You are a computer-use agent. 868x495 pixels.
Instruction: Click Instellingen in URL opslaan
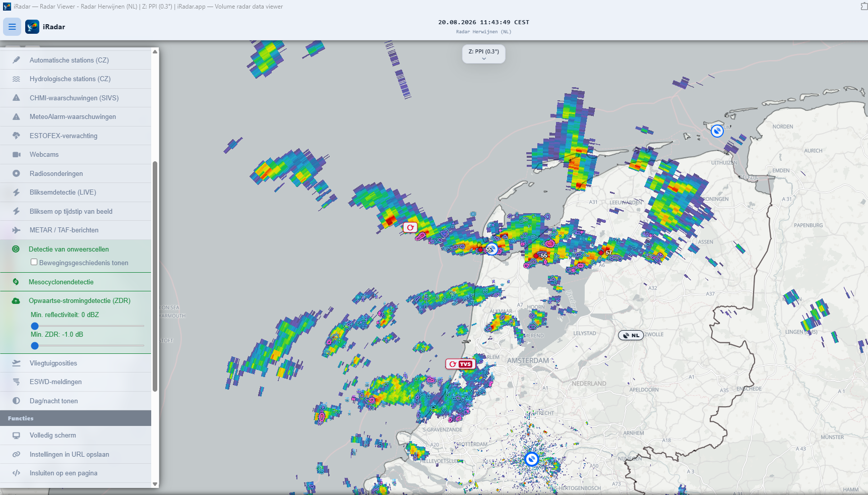[76, 454]
